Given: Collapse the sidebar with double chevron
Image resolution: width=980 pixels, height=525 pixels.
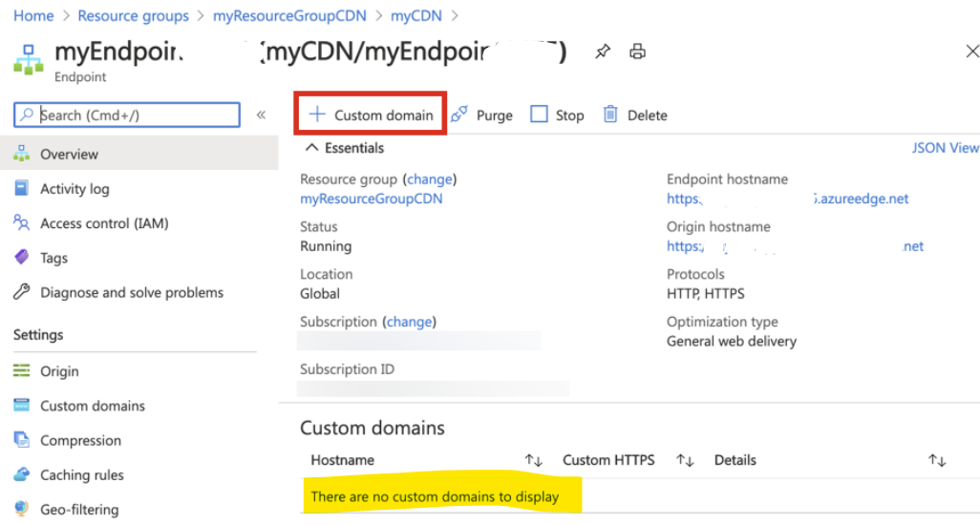Looking at the screenshot, I should tap(262, 115).
